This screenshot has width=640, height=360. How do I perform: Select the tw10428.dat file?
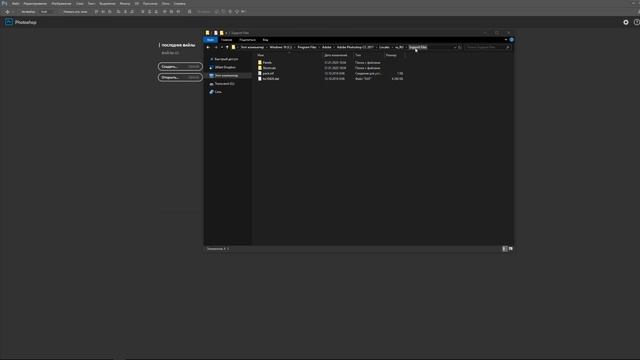(x=271, y=78)
